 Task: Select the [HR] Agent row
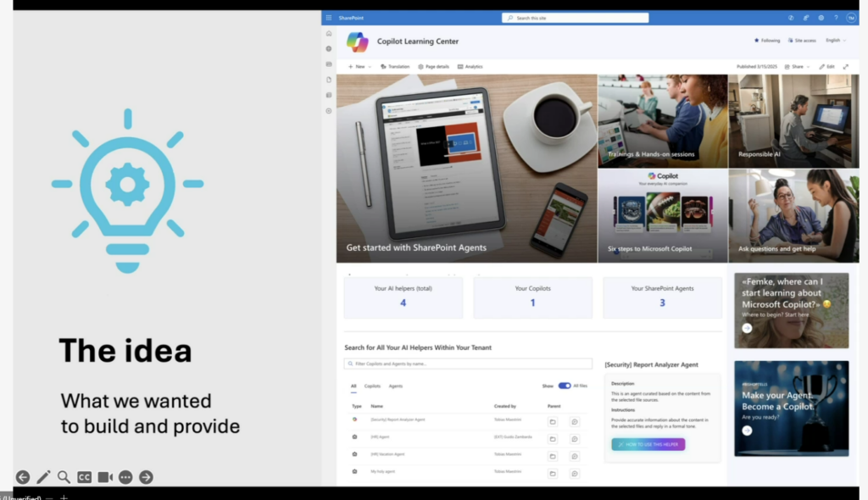point(468,437)
